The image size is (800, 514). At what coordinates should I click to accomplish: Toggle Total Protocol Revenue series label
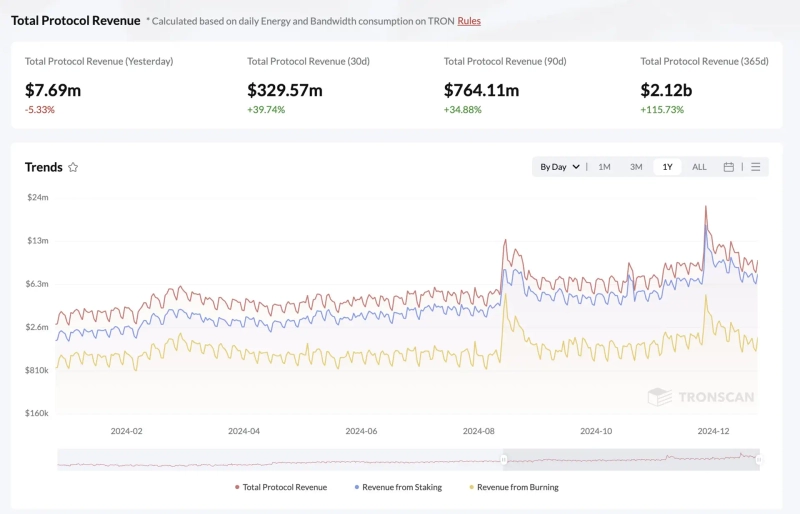click(285, 487)
